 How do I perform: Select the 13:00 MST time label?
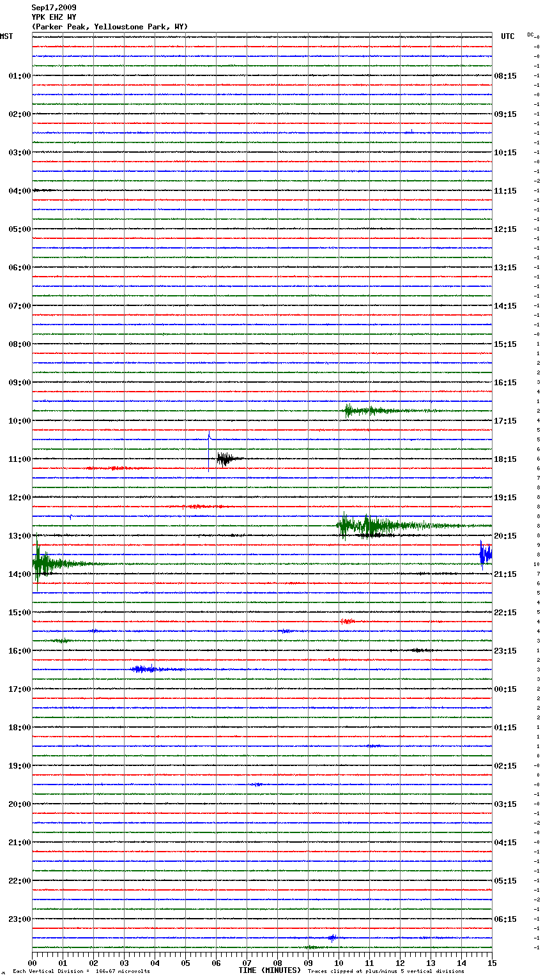(x=20, y=536)
